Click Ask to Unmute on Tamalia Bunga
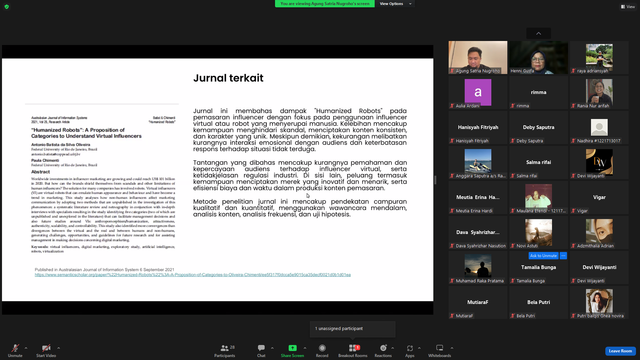640x360 pixels. [x=543, y=256]
